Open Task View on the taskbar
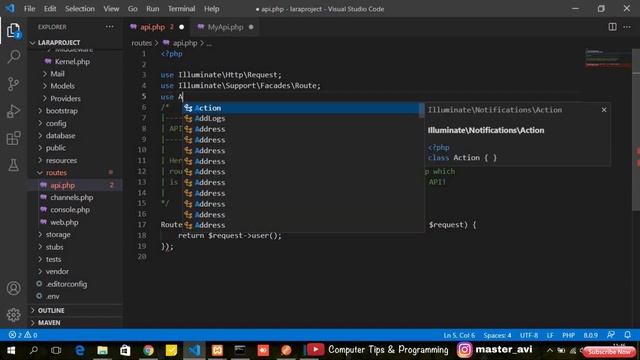Screen dimensions: 640x360 click(56, 350)
